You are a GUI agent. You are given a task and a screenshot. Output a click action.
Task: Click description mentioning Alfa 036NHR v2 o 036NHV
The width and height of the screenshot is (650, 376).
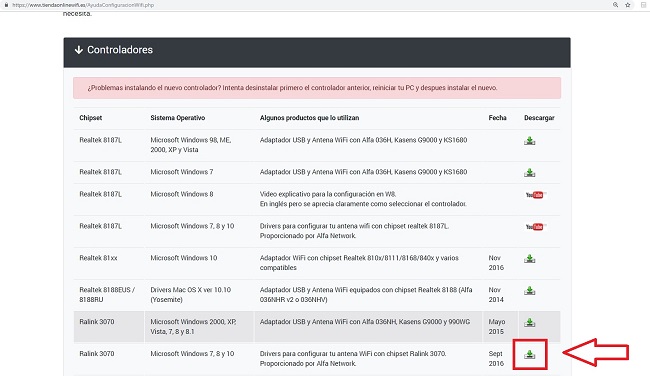(x=366, y=295)
